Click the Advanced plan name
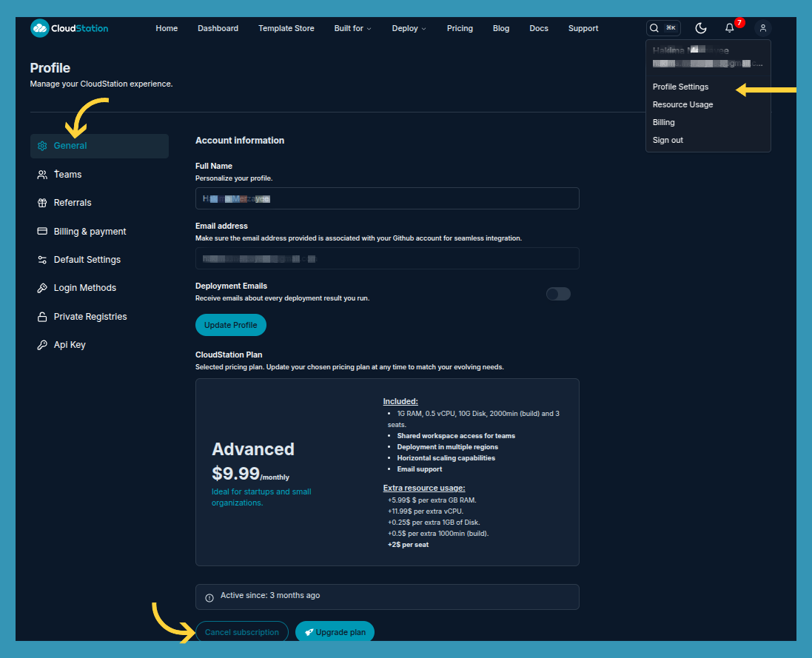Image resolution: width=812 pixels, height=658 pixels. (x=252, y=449)
